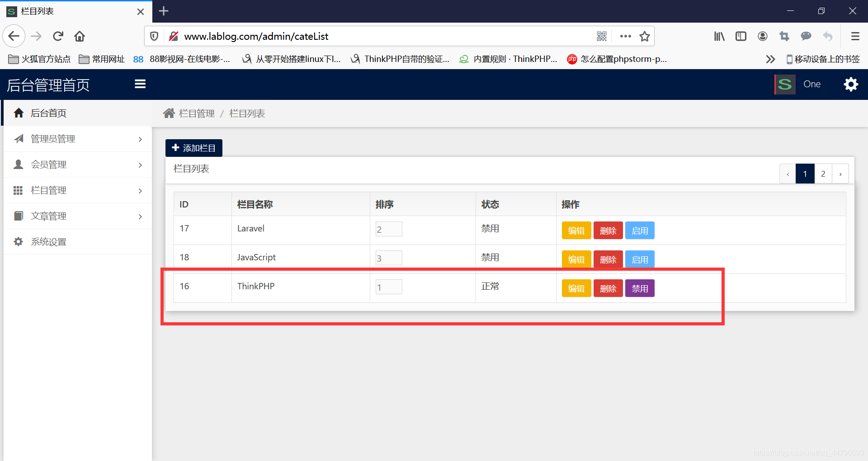Reload the page with the refresh icon
This screenshot has width=868, height=461.
coord(58,36)
